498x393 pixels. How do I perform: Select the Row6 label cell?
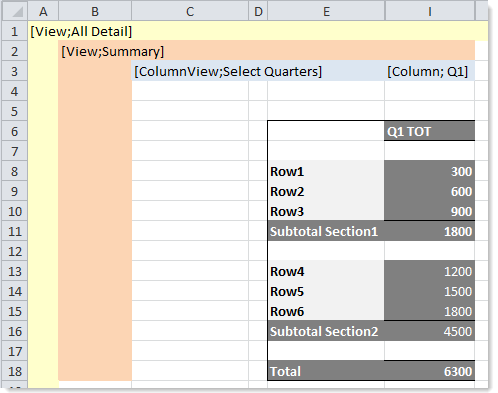[x=326, y=311]
